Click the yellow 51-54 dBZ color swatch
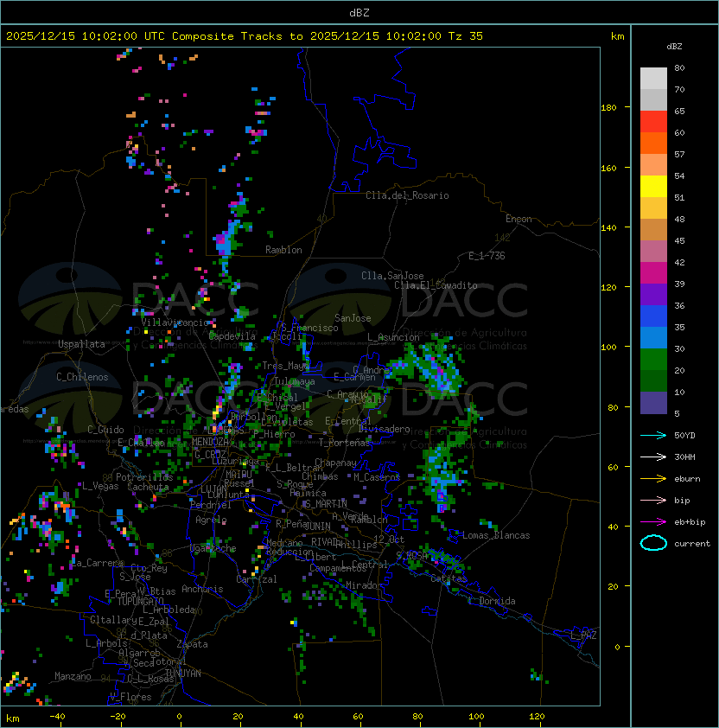 point(653,186)
